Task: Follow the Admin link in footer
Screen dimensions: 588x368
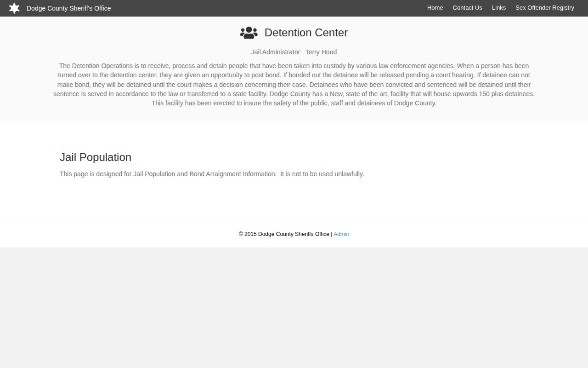Action: (341, 234)
